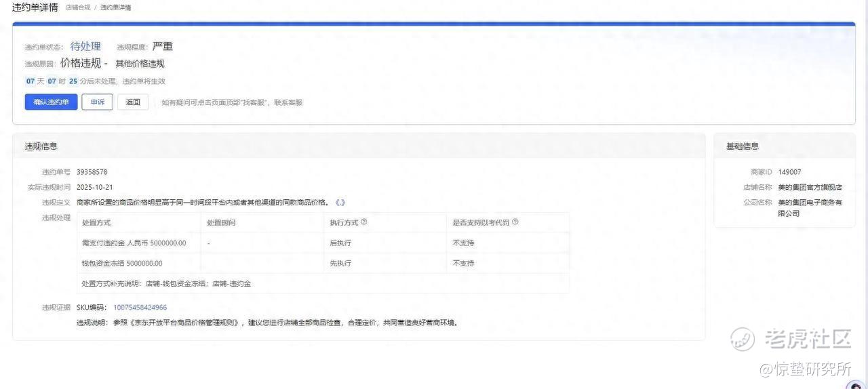
Task: Click merchant ID value 149007
Action: [789, 172]
